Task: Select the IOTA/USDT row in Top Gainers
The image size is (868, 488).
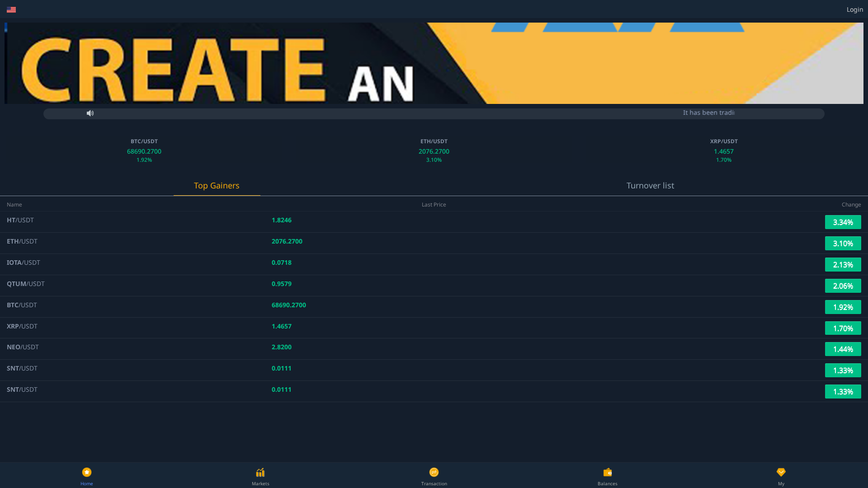Action: click(181, 263)
